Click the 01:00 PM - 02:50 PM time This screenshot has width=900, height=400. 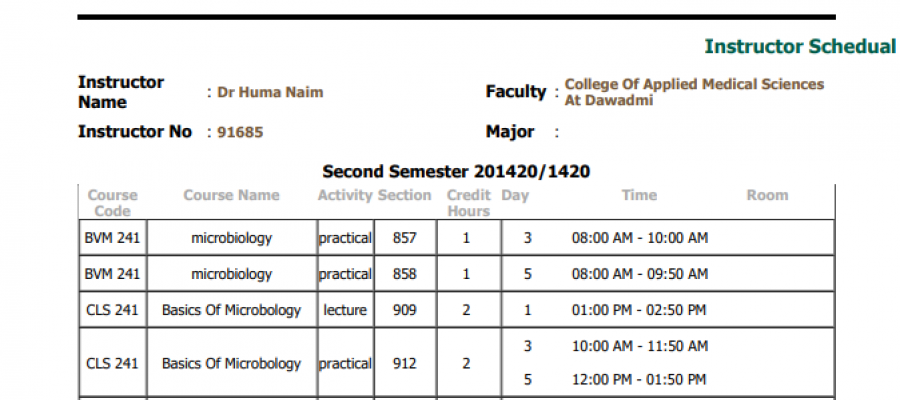(x=638, y=310)
